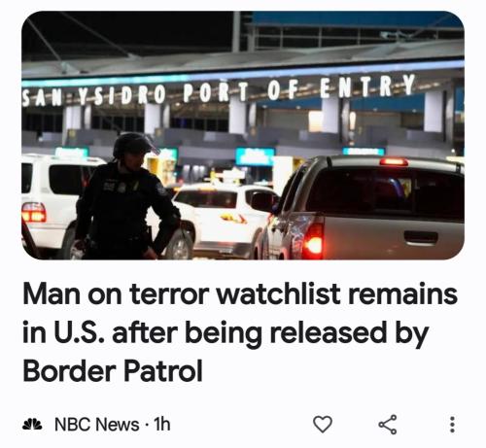
Task: Open the three-dot more options menu
Action: pyautogui.click(x=452, y=425)
